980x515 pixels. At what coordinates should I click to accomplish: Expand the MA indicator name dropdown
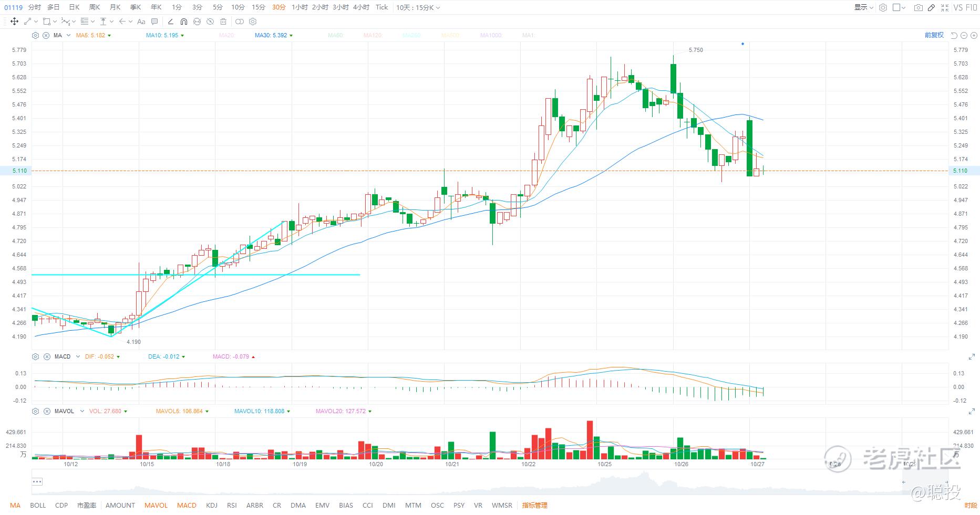click(x=68, y=35)
